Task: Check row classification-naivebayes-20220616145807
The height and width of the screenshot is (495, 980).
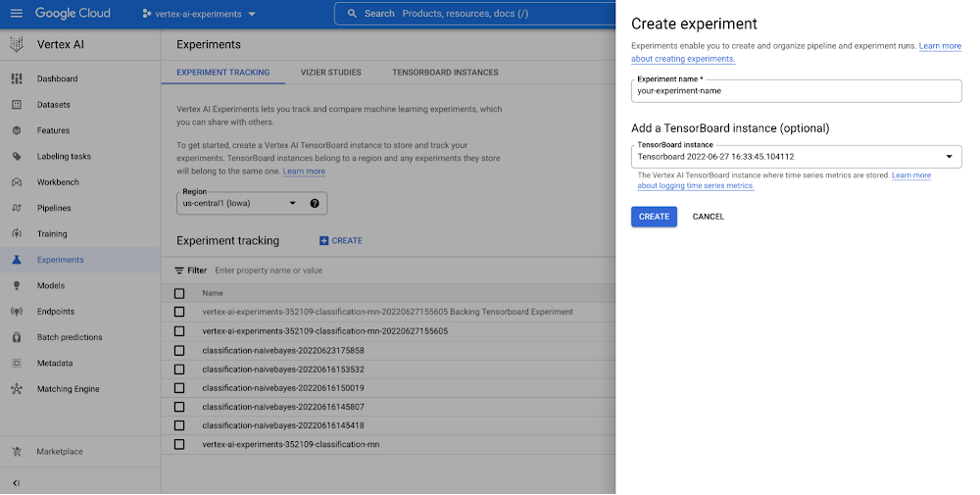Action: coord(179,407)
